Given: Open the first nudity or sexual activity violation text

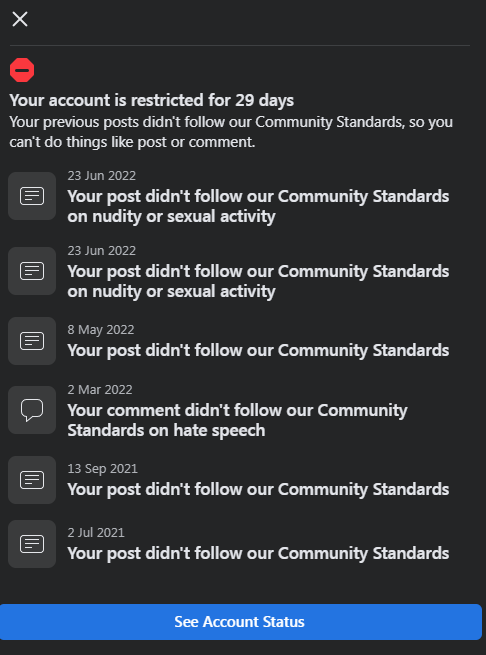Looking at the screenshot, I should pyautogui.click(x=258, y=206).
